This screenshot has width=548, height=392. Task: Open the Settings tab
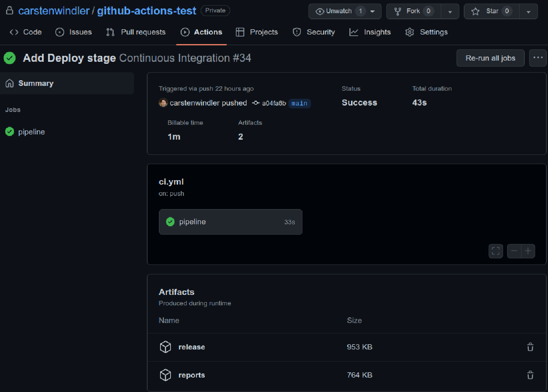pyautogui.click(x=426, y=32)
